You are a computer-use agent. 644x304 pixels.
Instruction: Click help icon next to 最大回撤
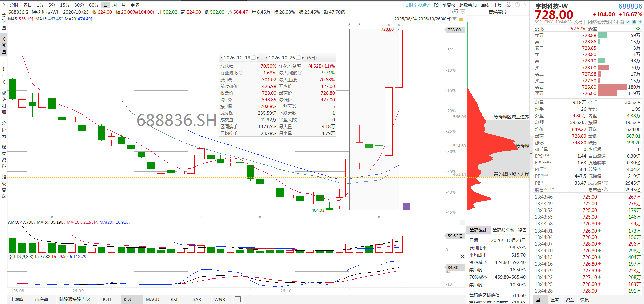[300, 73]
